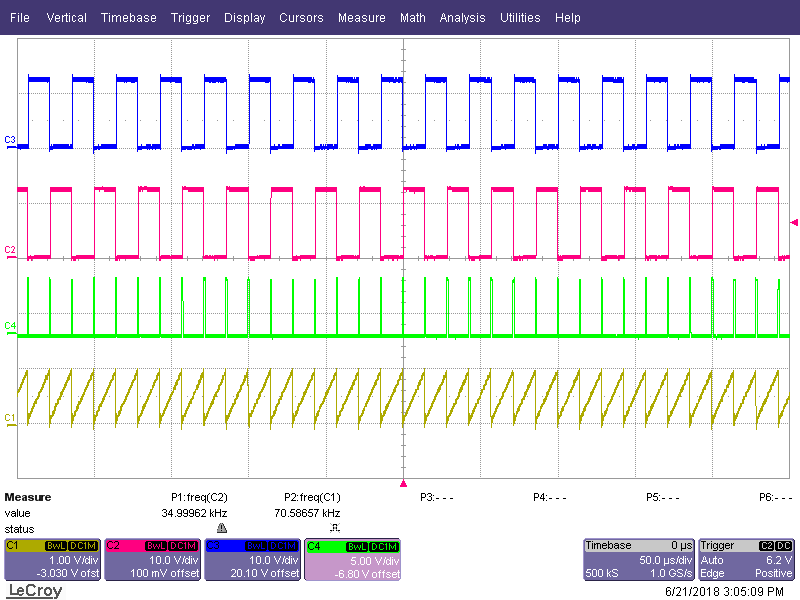Image resolution: width=800 pixels, height=600 pixels.
Task: Click the C1 1.00 V/div value
Action: tap(73, 560)
